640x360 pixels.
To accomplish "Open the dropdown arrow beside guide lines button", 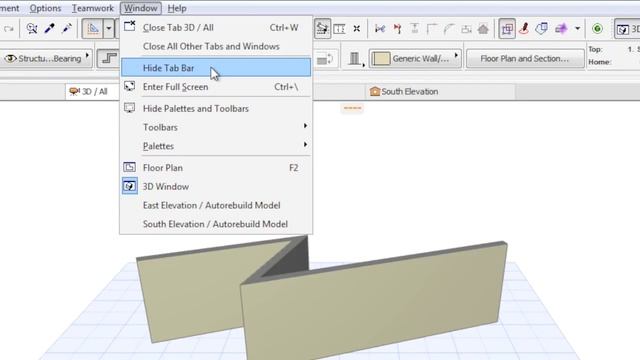I will click(x=109, y=29).
